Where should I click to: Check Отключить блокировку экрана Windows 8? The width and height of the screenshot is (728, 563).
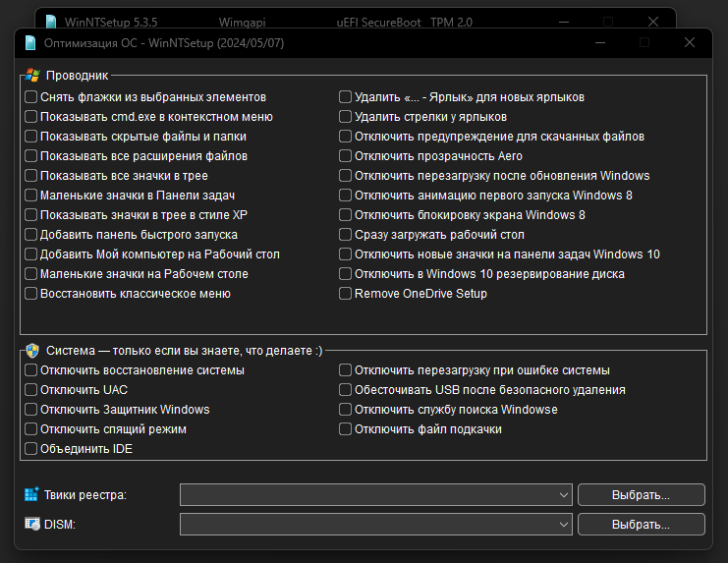click(x=345, y=215)
